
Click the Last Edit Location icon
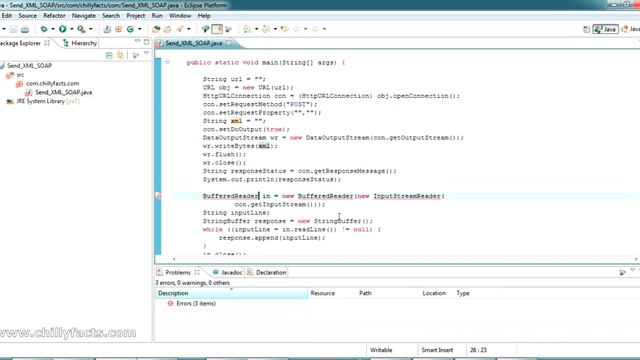click(285, 29)
